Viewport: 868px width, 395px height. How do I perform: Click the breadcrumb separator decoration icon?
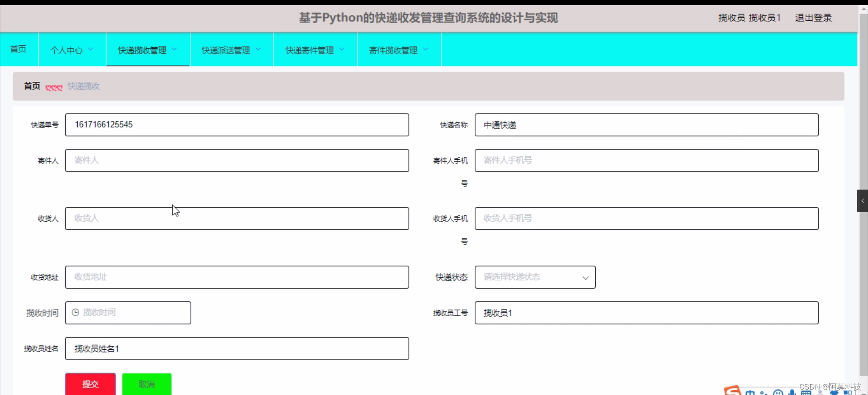(x=54, y=87)
